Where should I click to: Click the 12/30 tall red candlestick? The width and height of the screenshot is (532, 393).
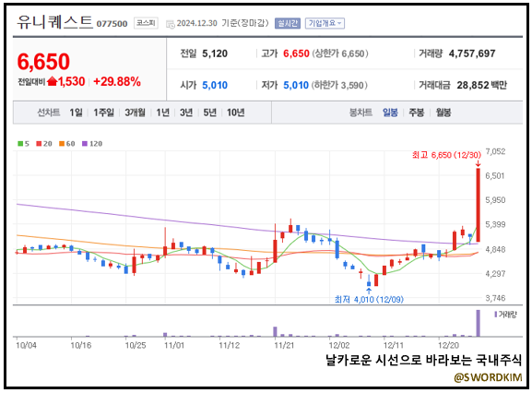[478, 205]
